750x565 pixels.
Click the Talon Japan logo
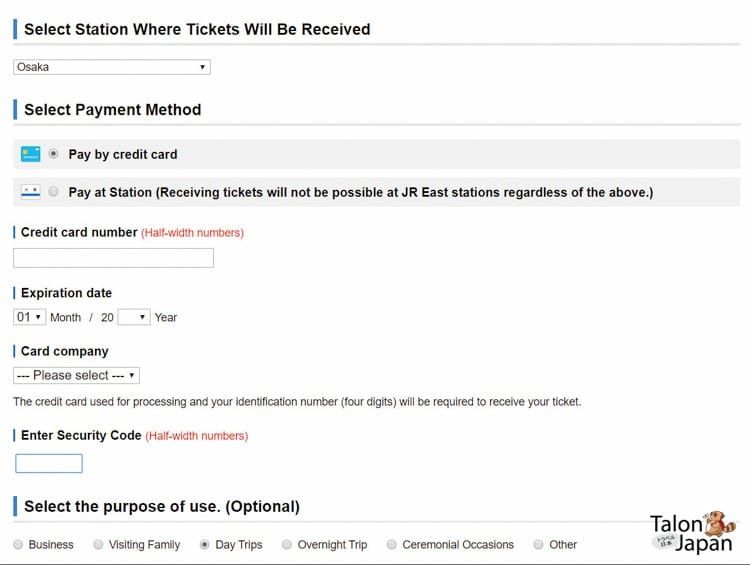click(693, 532)
